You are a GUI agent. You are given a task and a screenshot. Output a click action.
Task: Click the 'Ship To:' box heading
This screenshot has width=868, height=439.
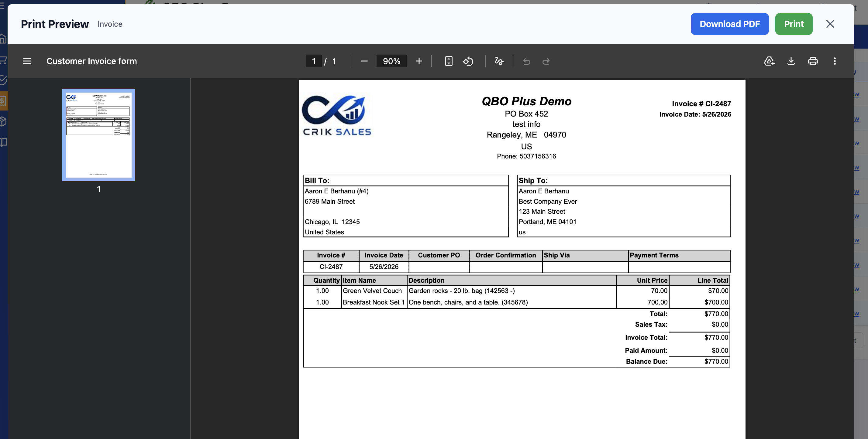click(533, 180)
